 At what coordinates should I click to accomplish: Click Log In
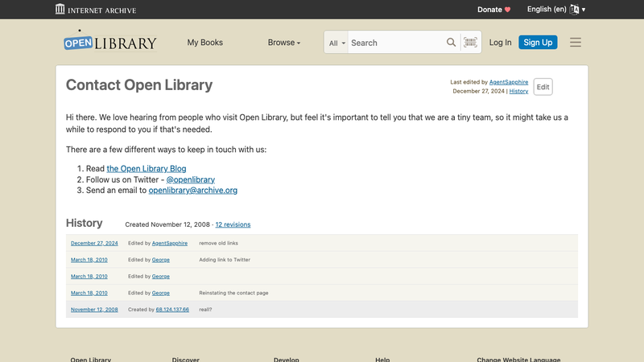coord(500,43)
